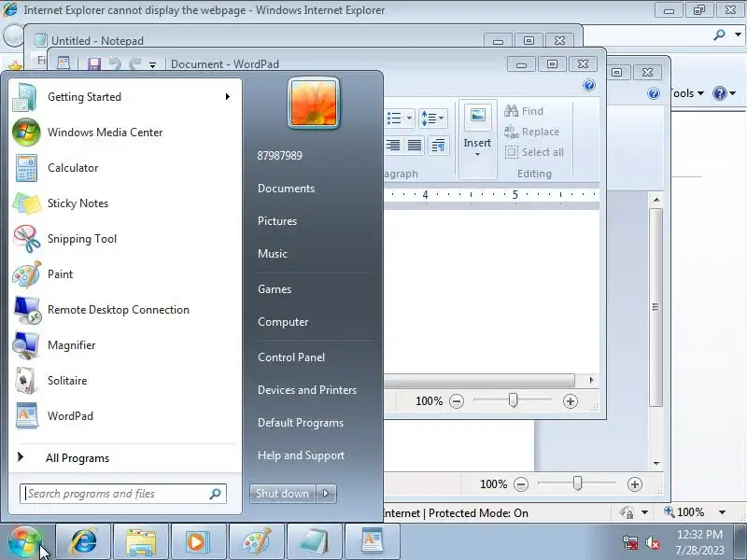Open Remote Desktop Connection
Viewport: 747px width, 560px height.
coord(124,310)
